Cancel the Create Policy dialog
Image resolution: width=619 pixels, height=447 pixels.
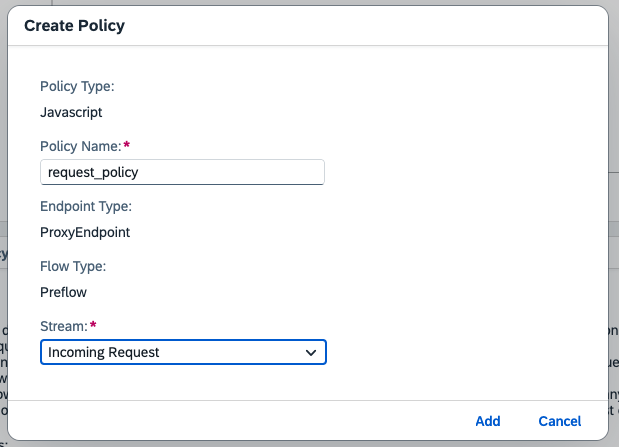tap(559, 421)
